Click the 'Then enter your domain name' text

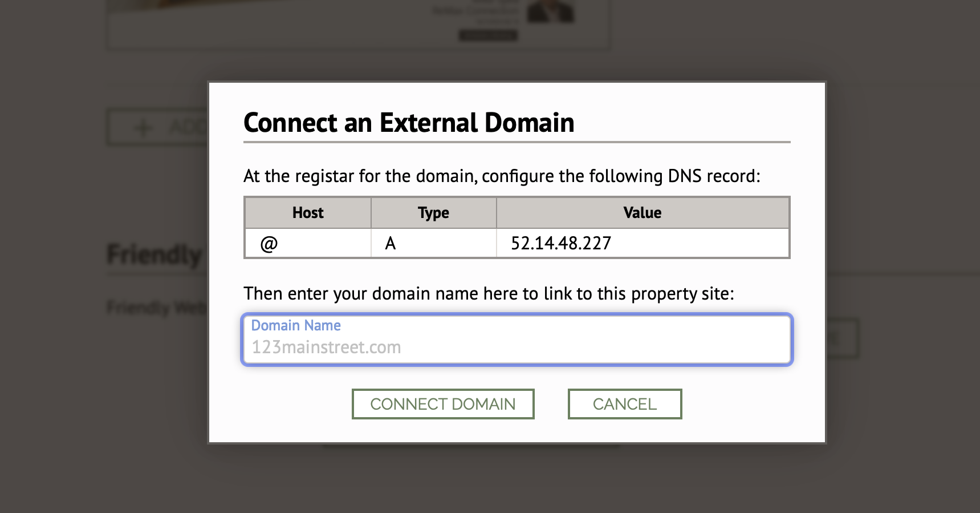tap(489, 294)
